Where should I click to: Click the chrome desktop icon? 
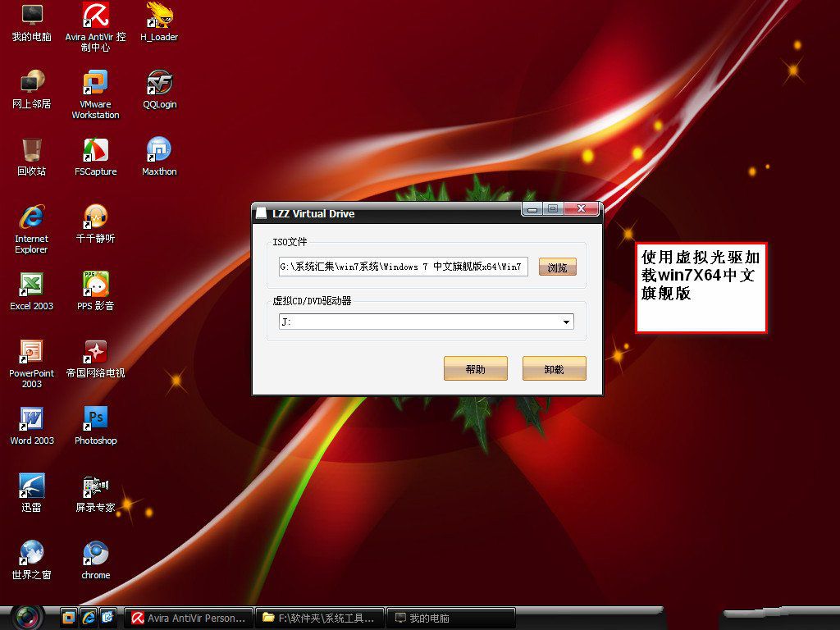95,554
